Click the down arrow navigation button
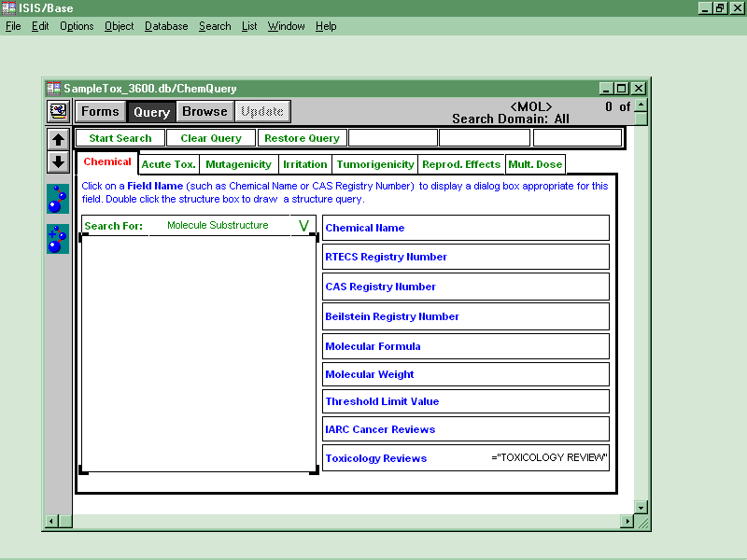 point(58,161)
